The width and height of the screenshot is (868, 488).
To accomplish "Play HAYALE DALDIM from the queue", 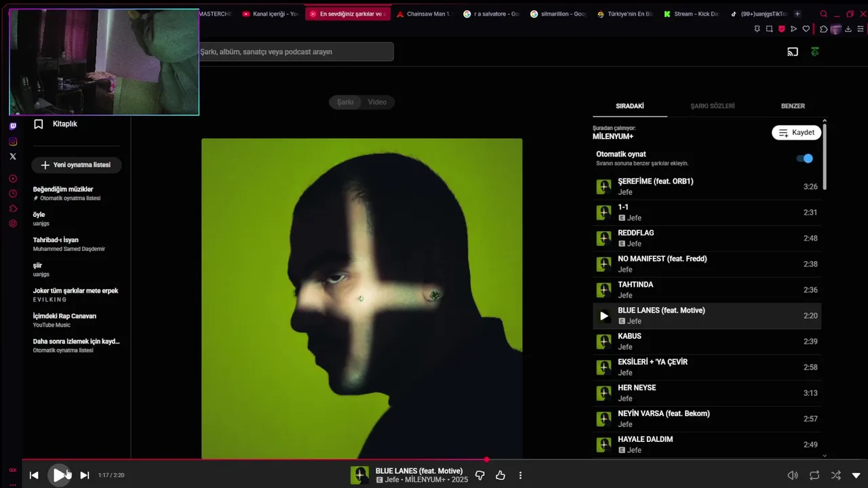I will point(707,444).
